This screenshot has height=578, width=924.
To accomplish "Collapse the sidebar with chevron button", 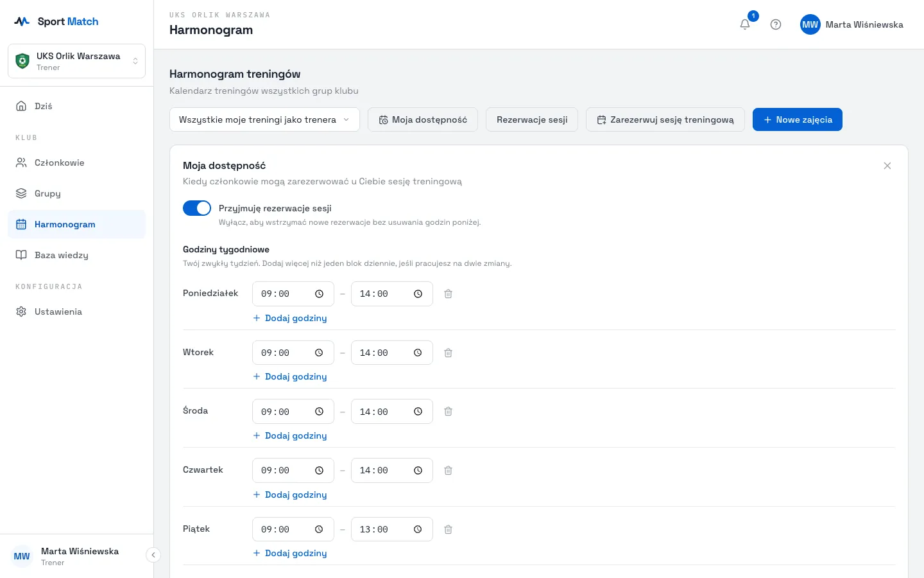I will pos(153,555).
